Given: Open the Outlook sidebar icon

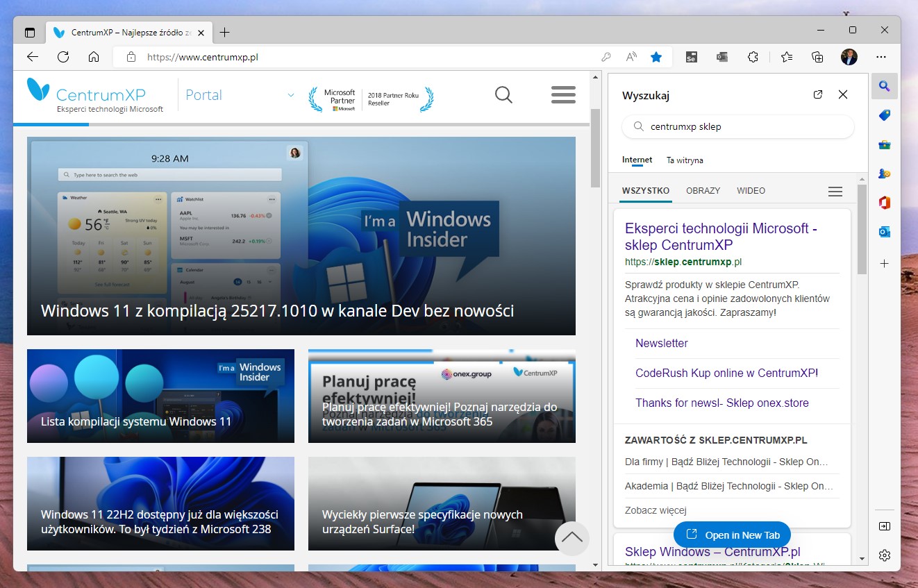Looking at the screenshot, I should pyautogui.click(x=884, y=232).
